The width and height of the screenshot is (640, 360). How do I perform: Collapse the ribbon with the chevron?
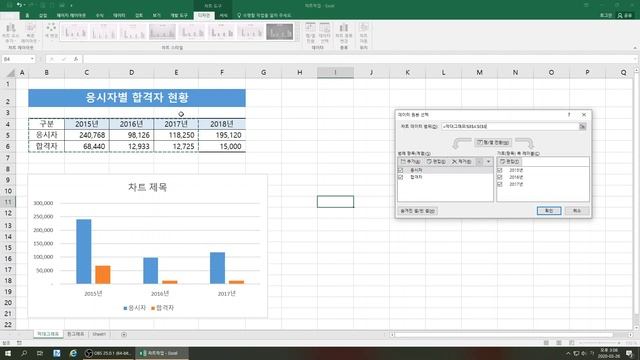coord(635,48)
